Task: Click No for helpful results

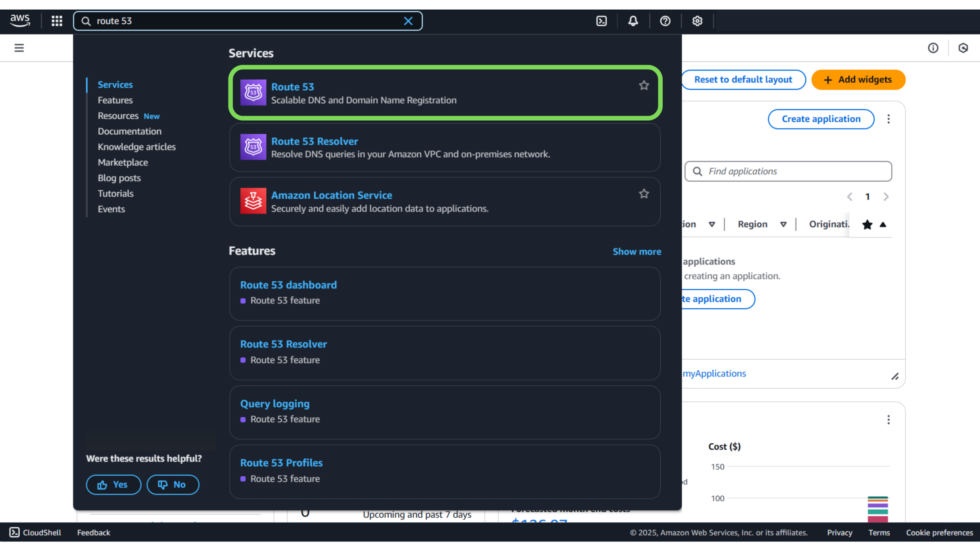Action: coord(173,485)
